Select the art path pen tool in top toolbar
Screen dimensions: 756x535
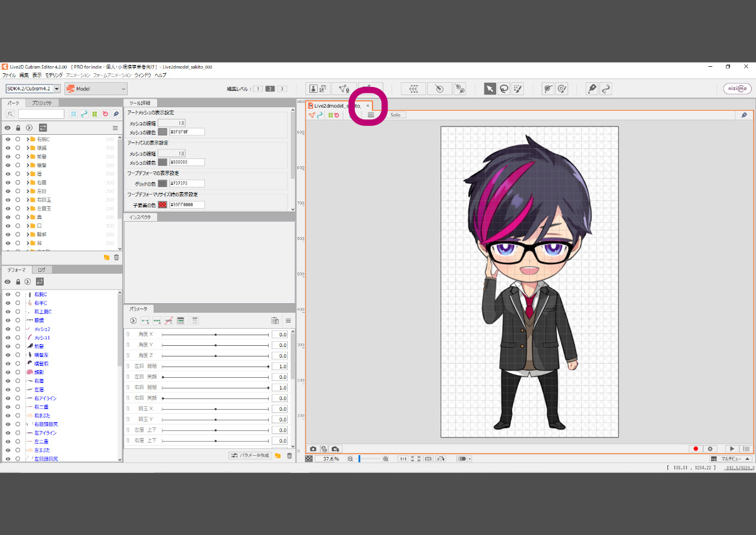tap(592, 89)
